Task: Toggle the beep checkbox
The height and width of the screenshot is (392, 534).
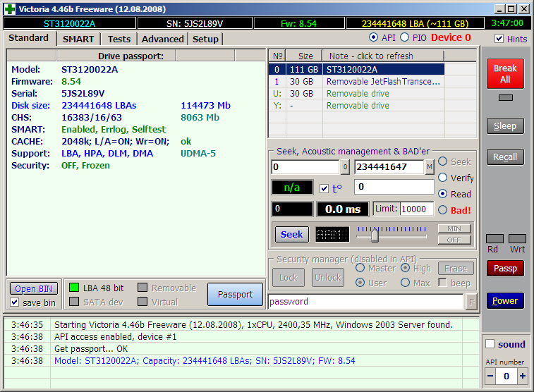Action: pyautogui.click(x=442, y=283)
